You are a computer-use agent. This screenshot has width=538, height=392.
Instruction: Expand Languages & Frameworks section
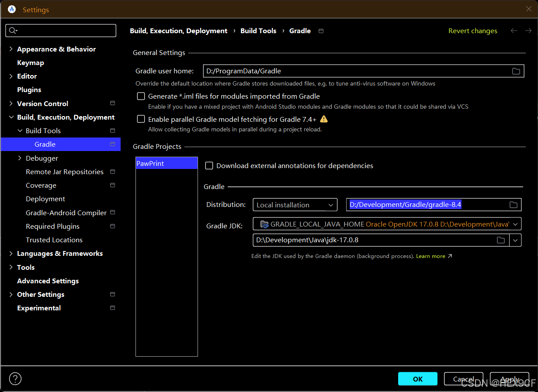coord(11,253)
